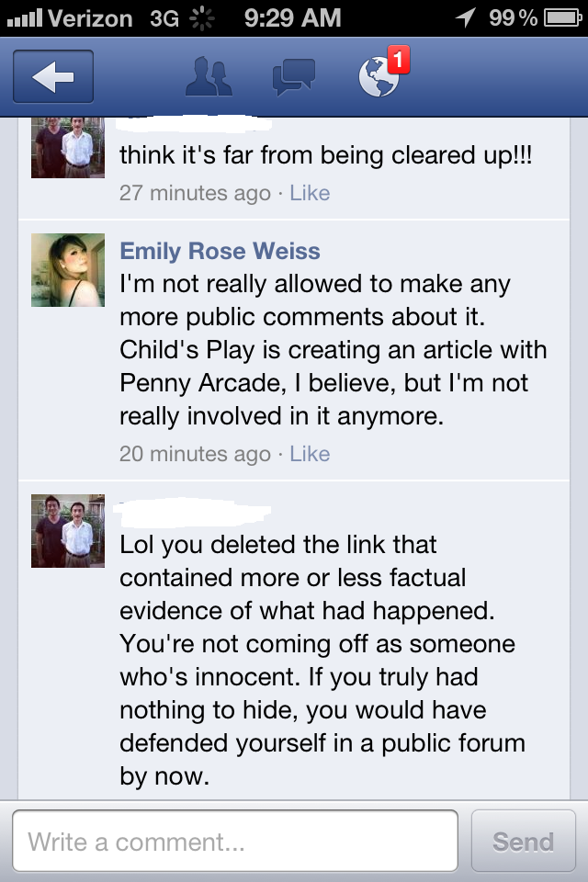Like the comment posted 27 minutes ago
This screenshot has height=882, width=588.
tap(310, 193)
